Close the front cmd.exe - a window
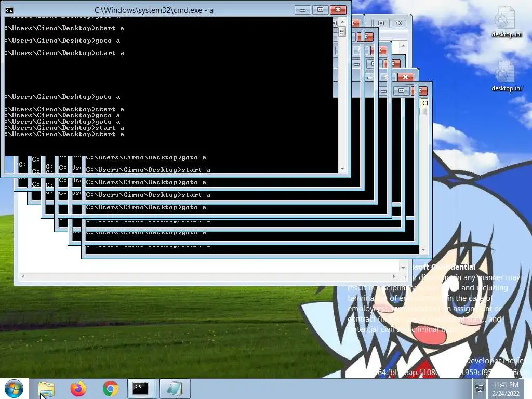 [338, 10]
